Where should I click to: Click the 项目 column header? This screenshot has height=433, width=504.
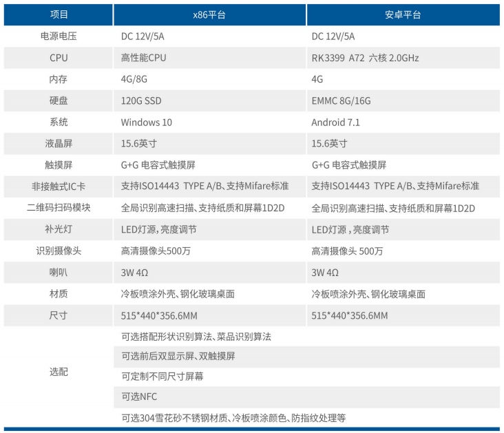click(x=59, y=14)
